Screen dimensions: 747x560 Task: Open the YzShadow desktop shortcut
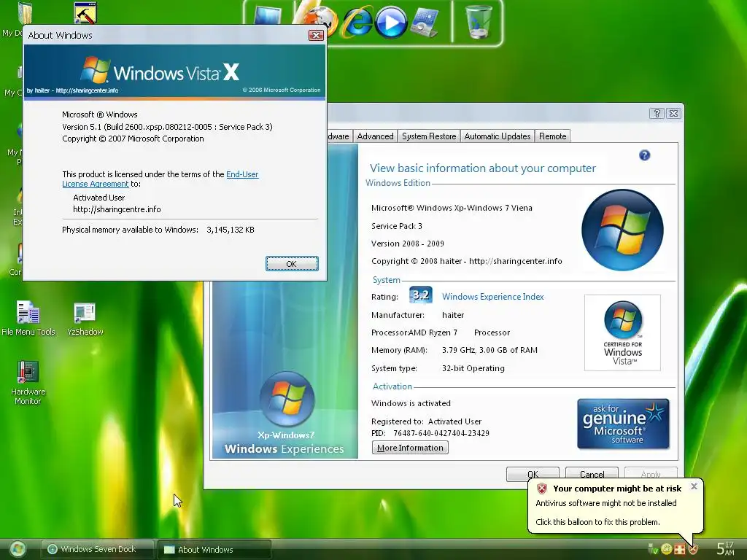coord(85,318)
